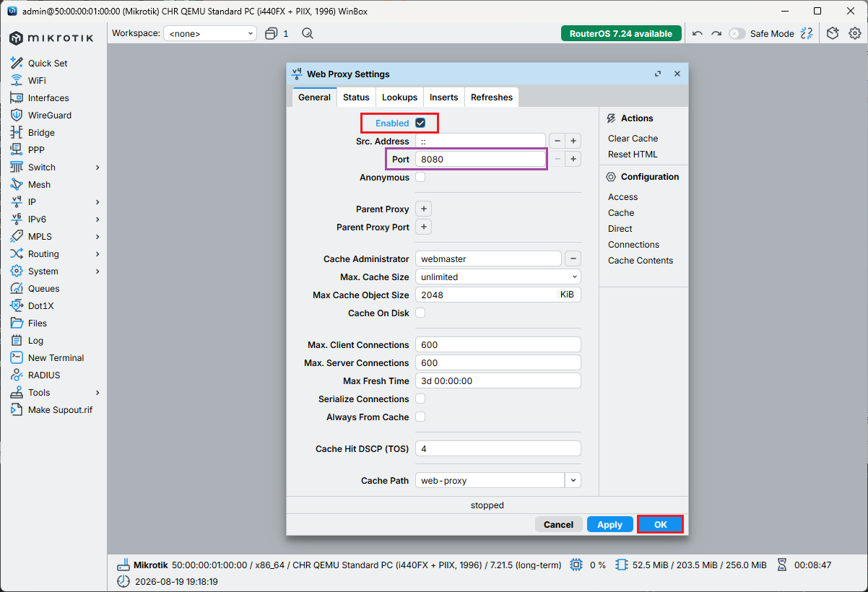
Task: Click the pop-out icon of Web Proxy Settings
Action: pos(658,74)
